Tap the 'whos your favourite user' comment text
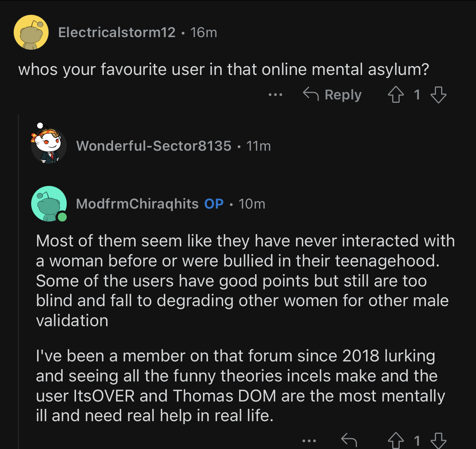 [224, 69]
